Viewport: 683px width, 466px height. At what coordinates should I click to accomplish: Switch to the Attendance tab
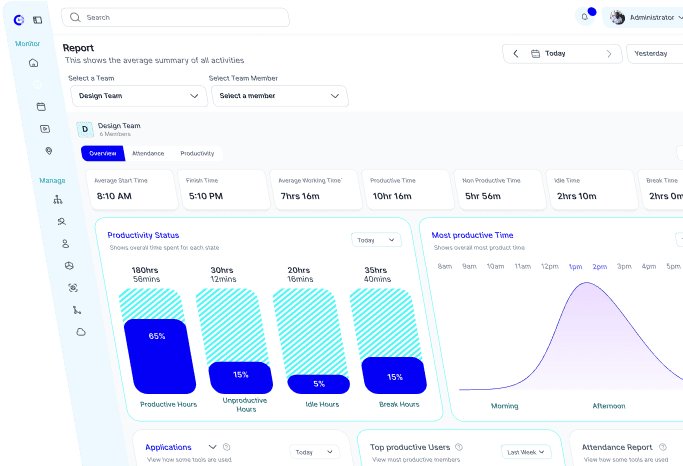point(148,153)
